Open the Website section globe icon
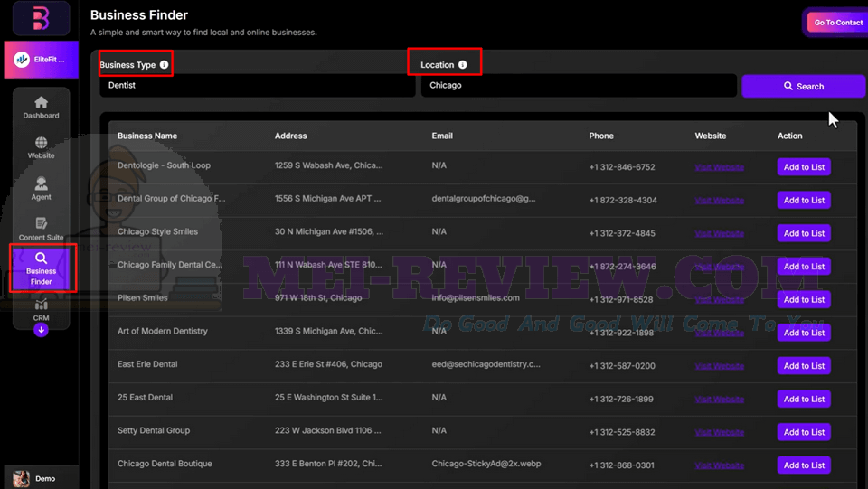Screen dimensions: 868x489 [x=41, y=143]
